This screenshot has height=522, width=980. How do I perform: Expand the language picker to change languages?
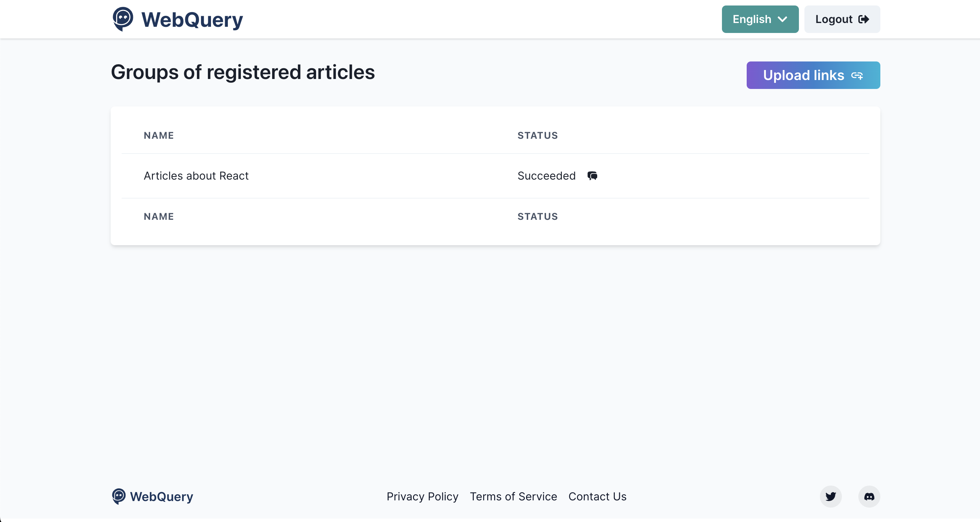click(759, 19)
